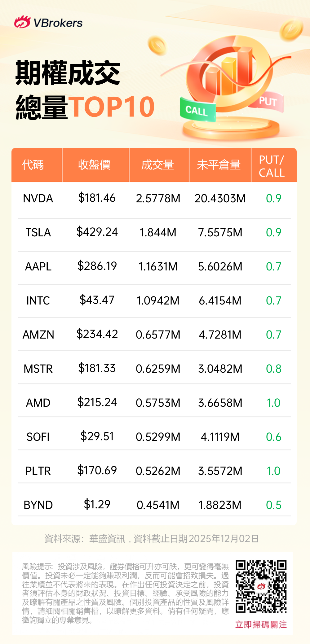
Task: Click AAPL closing price $286.19
Action: tap(97, 266)
